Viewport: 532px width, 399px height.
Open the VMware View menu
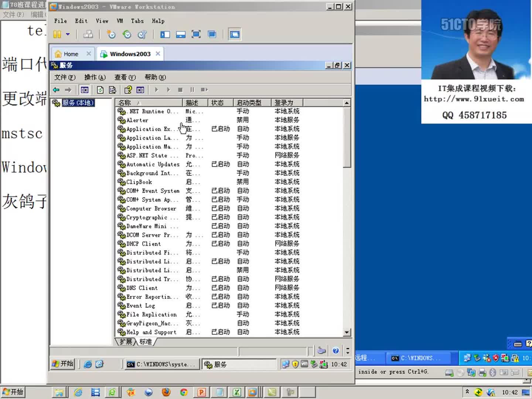tap(102, 21)
